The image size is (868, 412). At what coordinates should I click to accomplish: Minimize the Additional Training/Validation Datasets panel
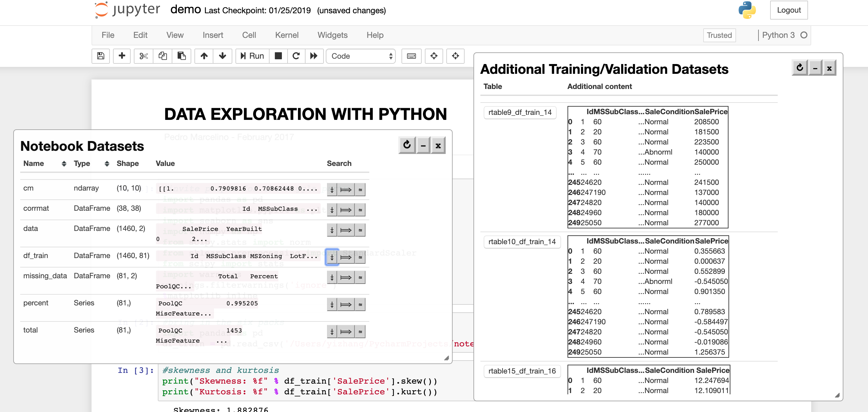coord(815,68)
